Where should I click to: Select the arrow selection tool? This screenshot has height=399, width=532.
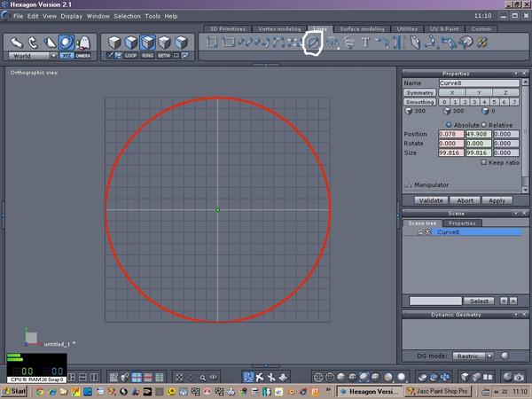pyautogui.click(x=16, y=43)
